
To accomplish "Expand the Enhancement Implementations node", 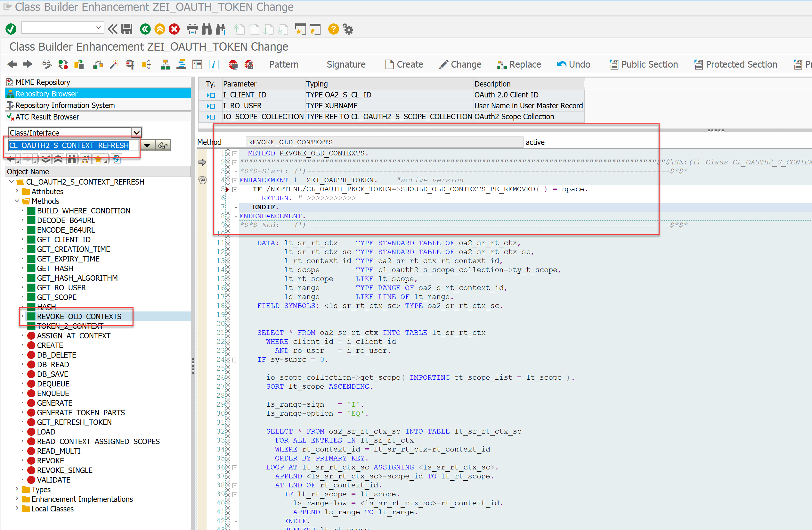I will coord(17,499).
